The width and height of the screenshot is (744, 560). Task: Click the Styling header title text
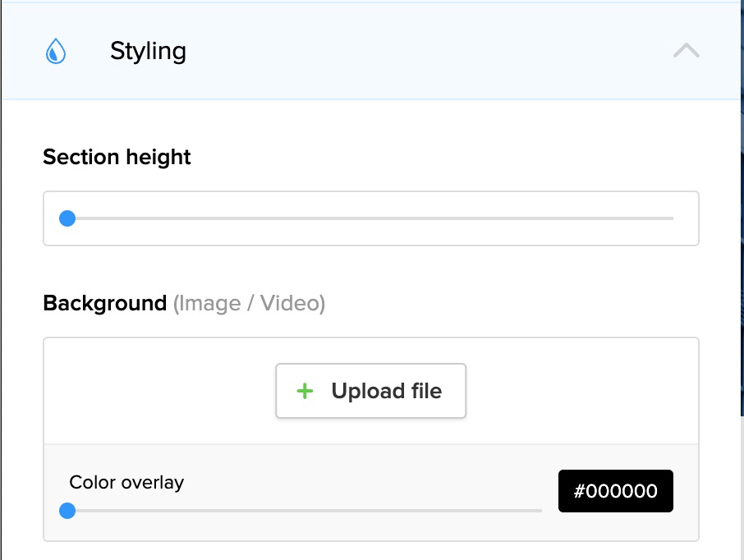coord(148,52)
